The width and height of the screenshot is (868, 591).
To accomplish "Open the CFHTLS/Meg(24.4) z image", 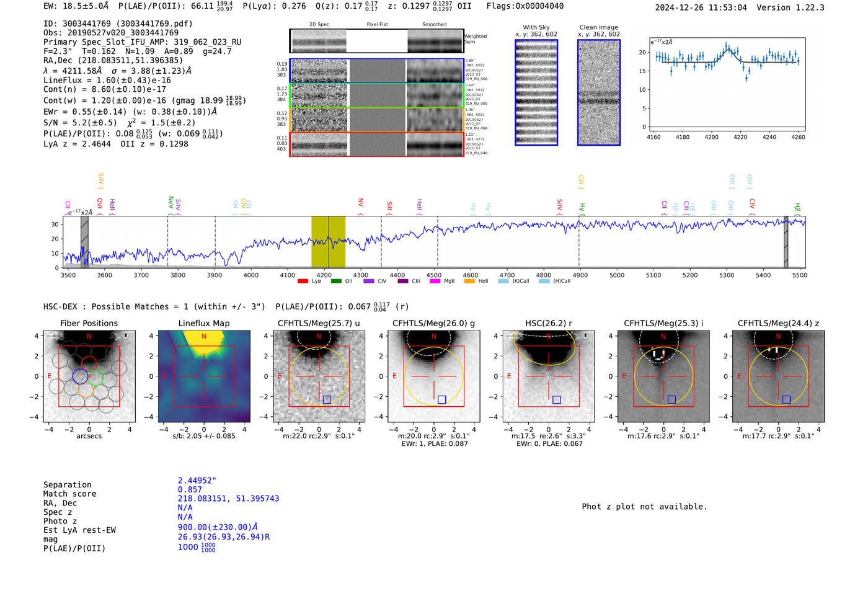I will click(778, 376).
